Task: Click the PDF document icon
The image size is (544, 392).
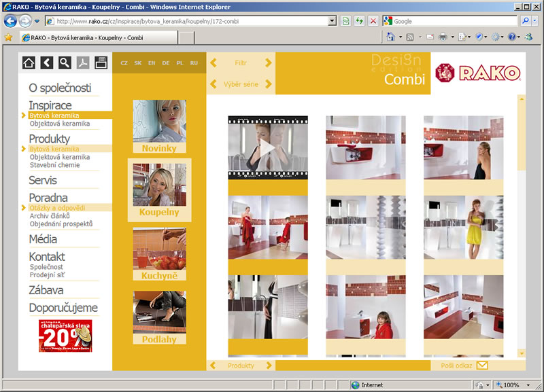Action: [83, 63]
